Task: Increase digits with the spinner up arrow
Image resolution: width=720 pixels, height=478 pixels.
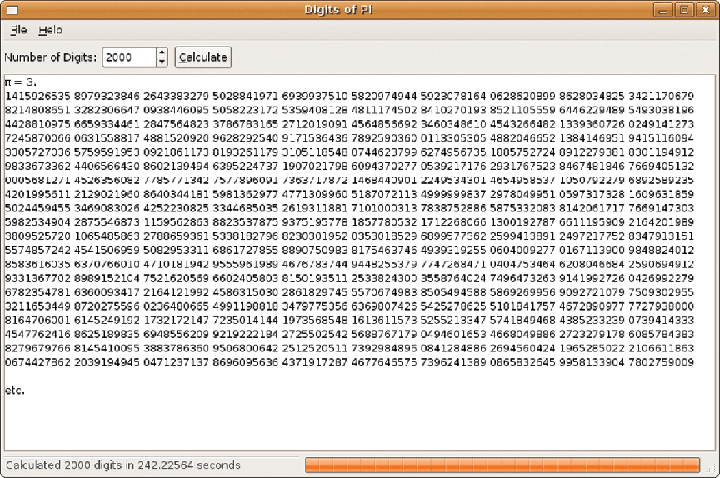Action: [x=162, y=52]
